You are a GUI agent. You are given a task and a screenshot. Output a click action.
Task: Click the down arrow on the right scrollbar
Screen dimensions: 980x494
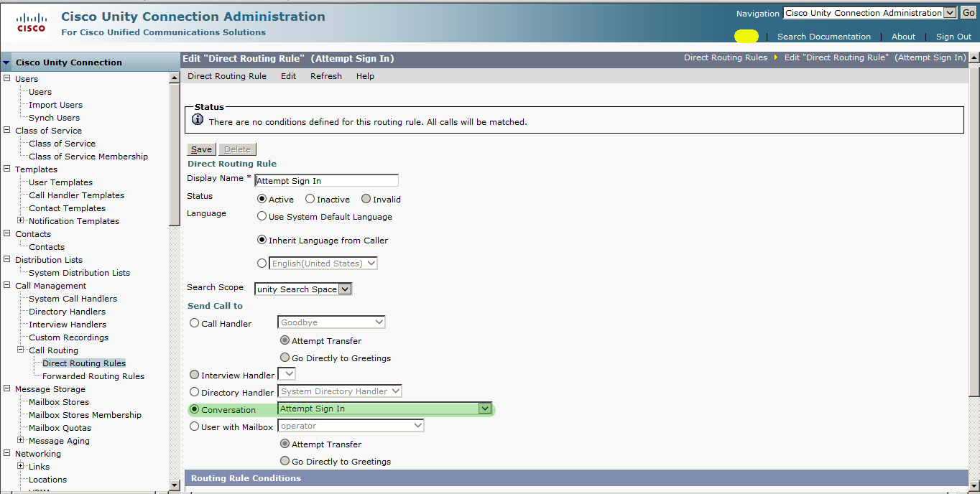974,485
